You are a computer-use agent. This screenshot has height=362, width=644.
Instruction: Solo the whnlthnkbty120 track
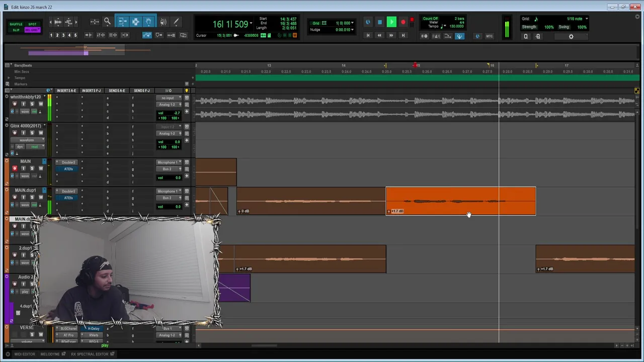click(32, 104)
